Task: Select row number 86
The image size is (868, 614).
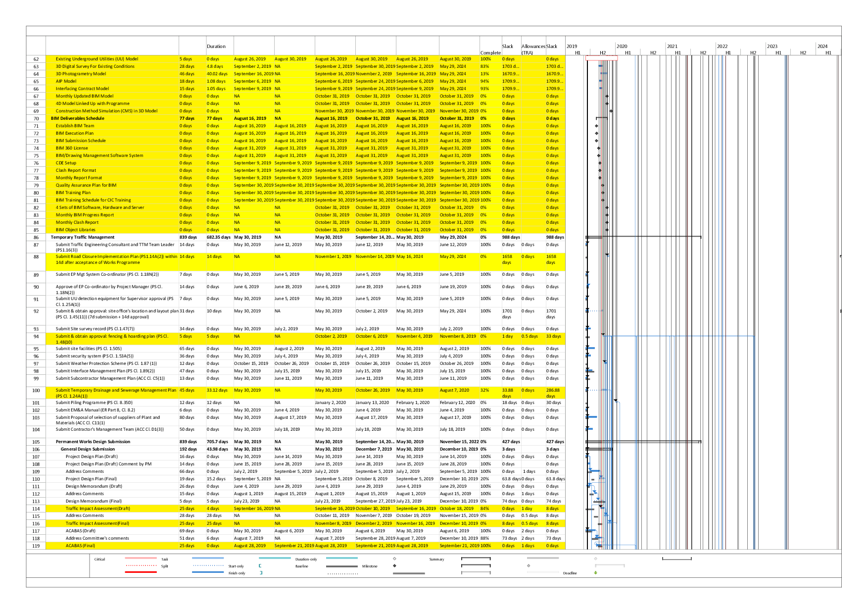Action: pos(36,237)
